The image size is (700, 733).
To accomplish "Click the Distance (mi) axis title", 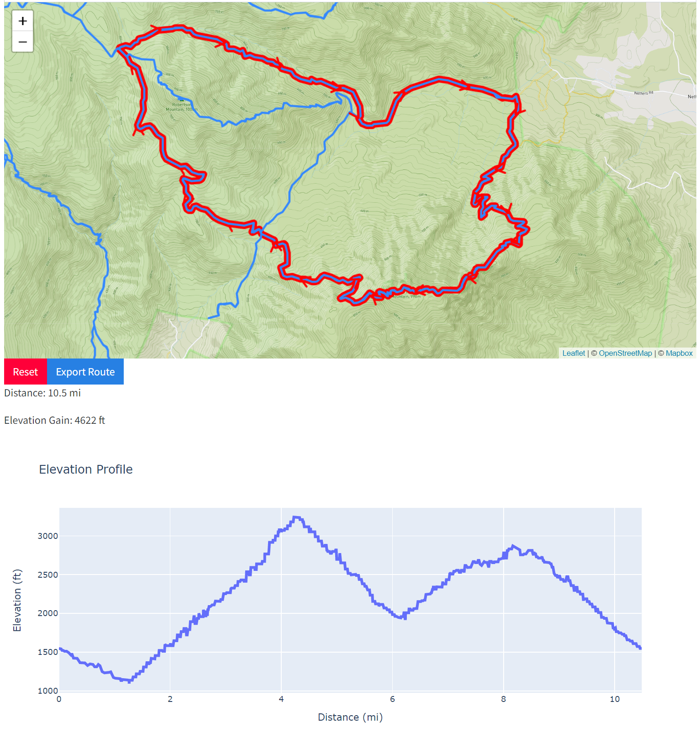I will (350, 717).
